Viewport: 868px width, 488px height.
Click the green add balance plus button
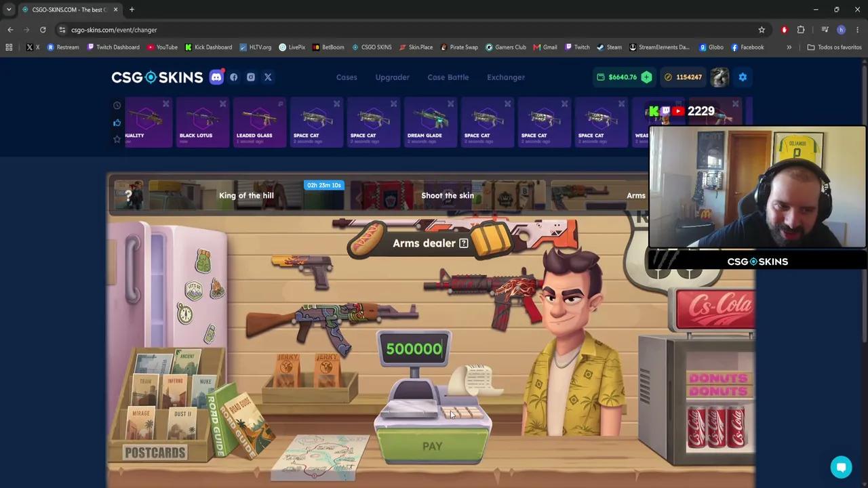(x=646, y=77)
